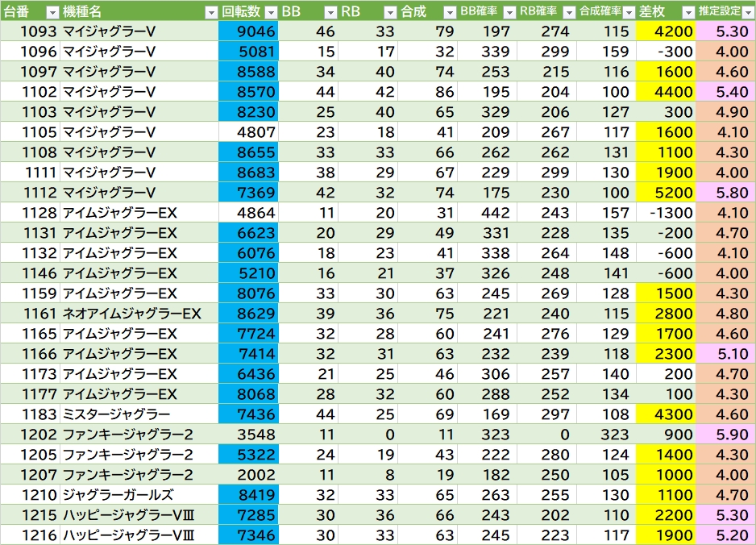Open the 台番 column filter dropdown

pos(52,13)
